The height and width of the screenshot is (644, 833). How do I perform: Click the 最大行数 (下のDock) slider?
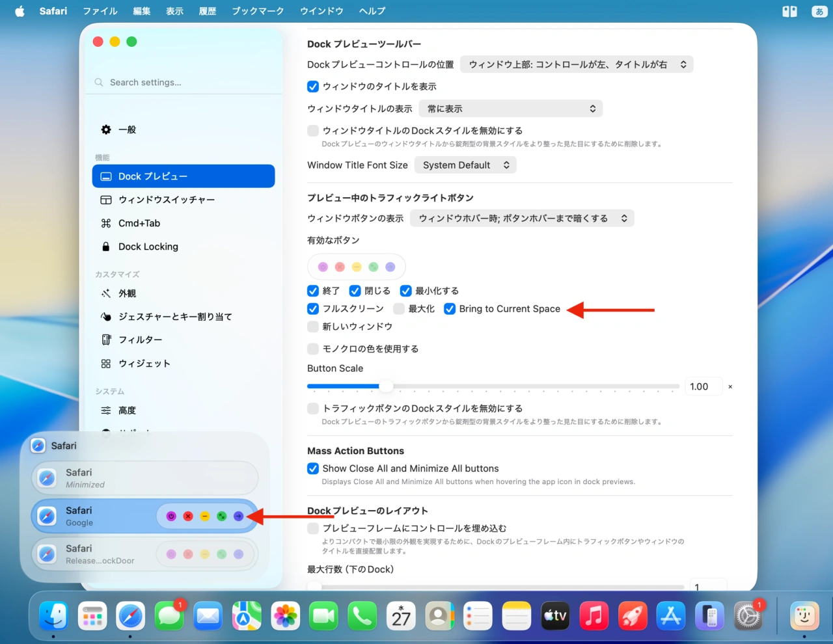tap(496, 587)
